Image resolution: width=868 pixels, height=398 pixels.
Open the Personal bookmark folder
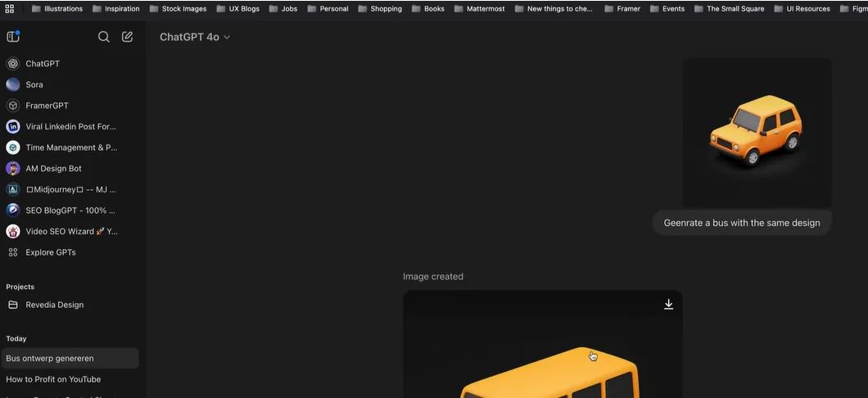point(328,9)
